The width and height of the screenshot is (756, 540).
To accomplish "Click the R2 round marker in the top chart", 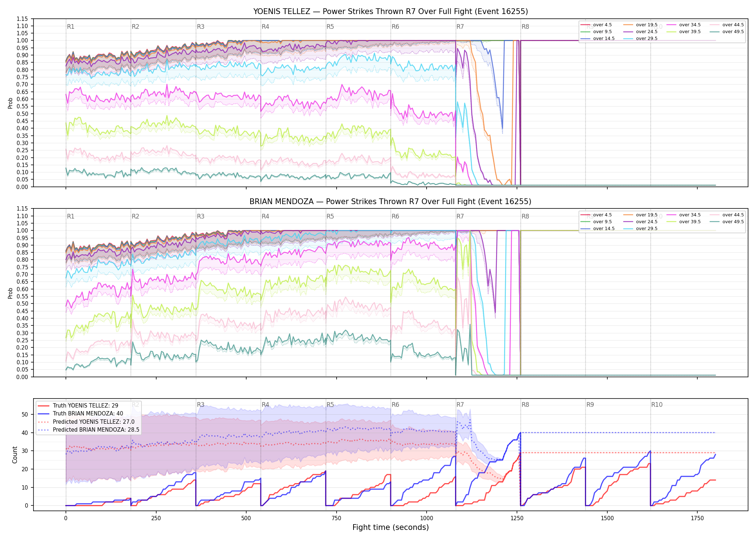I will pyautogui.click(x=135, y=27).
